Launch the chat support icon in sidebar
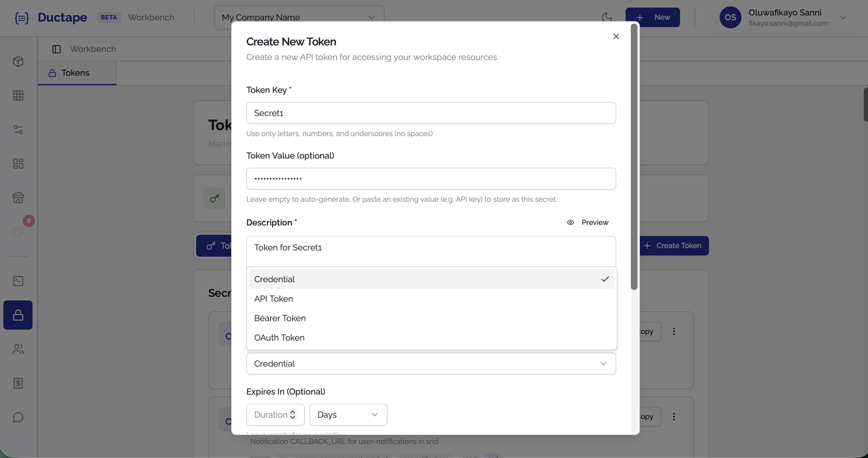 tap(18, 418)
